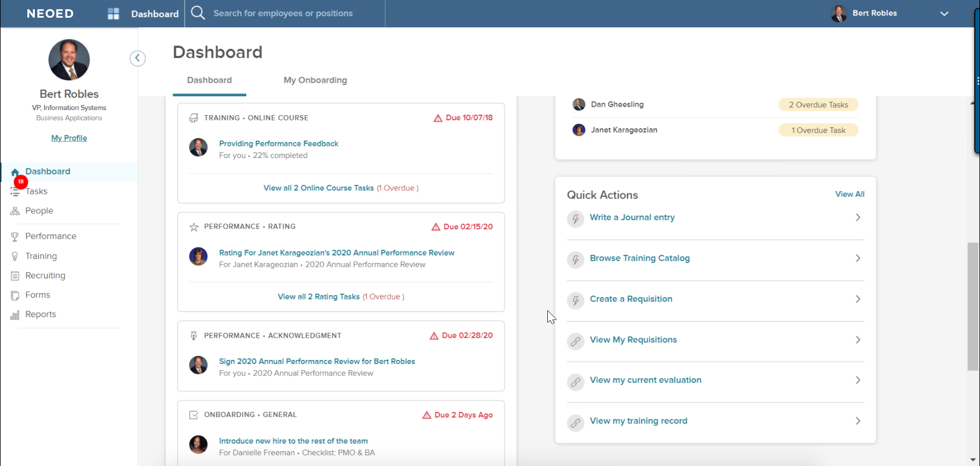980x466 pixels.
Task: Click the NEOED logo
Action: (50, 14)
